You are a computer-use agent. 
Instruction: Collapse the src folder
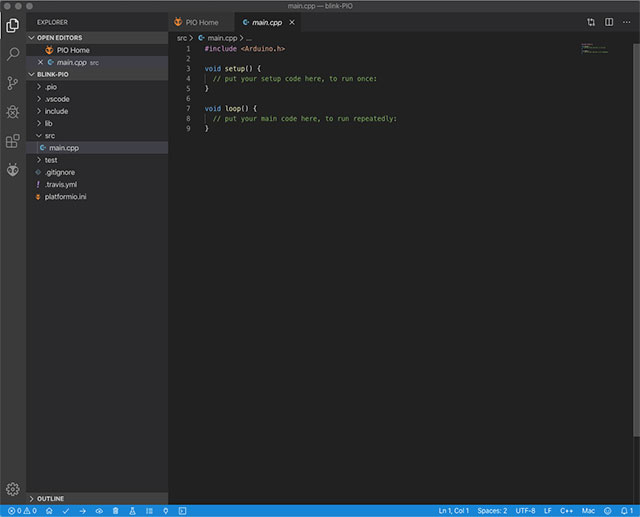click(49, 135)
